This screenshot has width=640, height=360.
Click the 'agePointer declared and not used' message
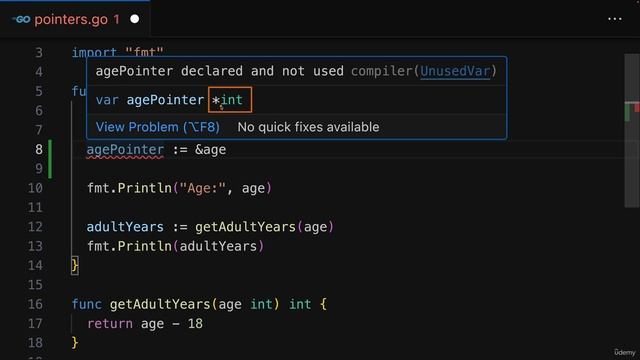(x=220, y=71)
